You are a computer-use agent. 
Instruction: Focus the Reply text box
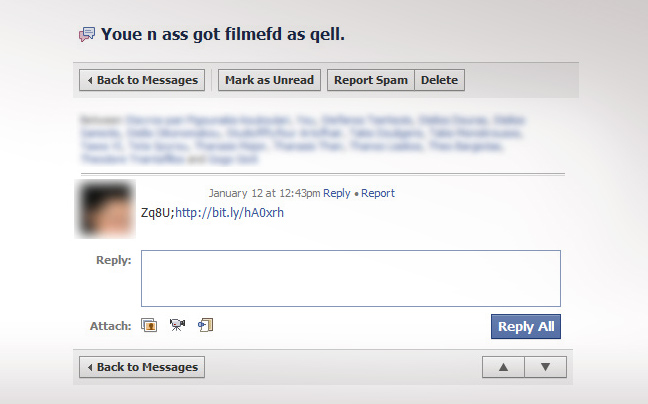coord(351,278)
